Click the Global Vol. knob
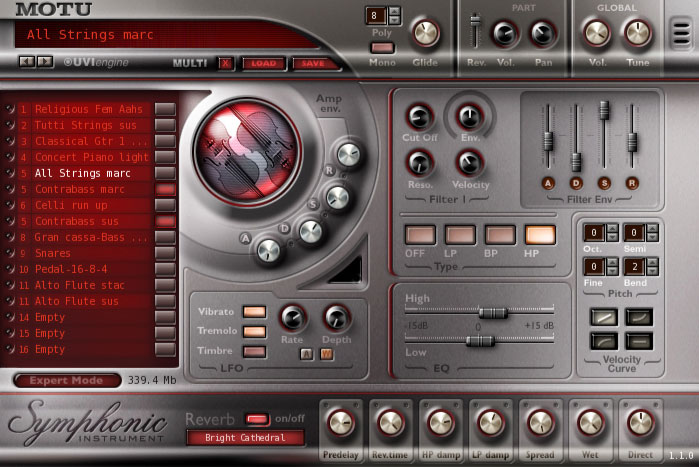 point(597,33)
